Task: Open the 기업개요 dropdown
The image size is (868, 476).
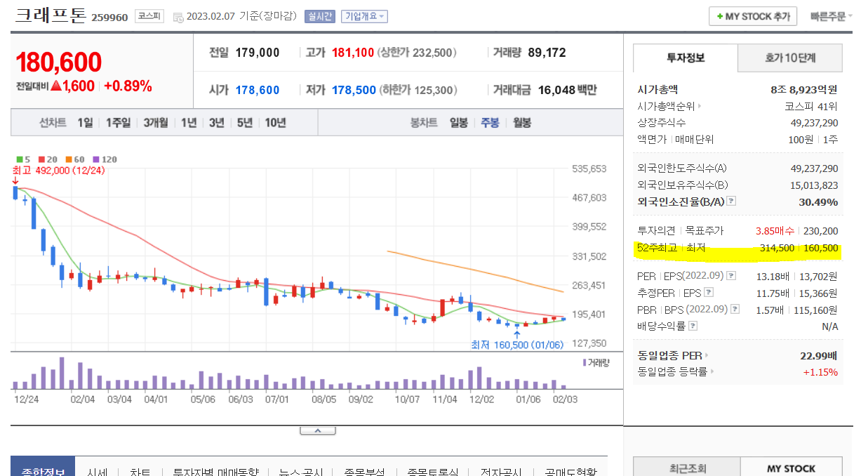Action: coord(364,16)
